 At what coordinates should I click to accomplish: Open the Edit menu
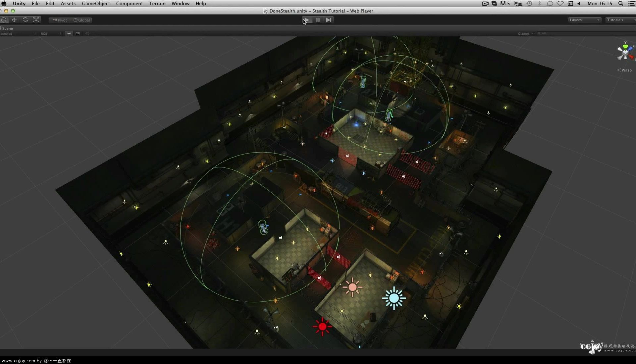[50, 3]
